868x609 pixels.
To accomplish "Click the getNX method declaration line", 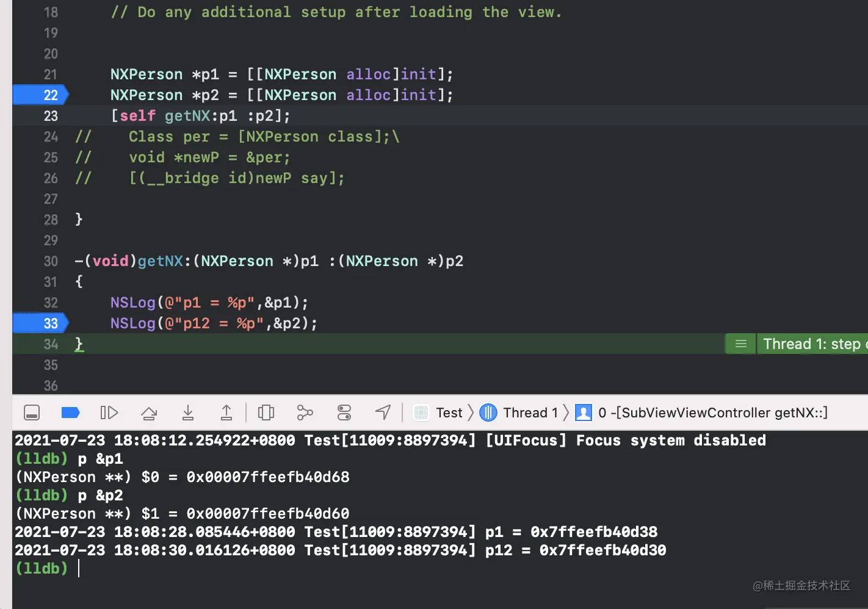I will pyautogui.click(x=269, y=261).
